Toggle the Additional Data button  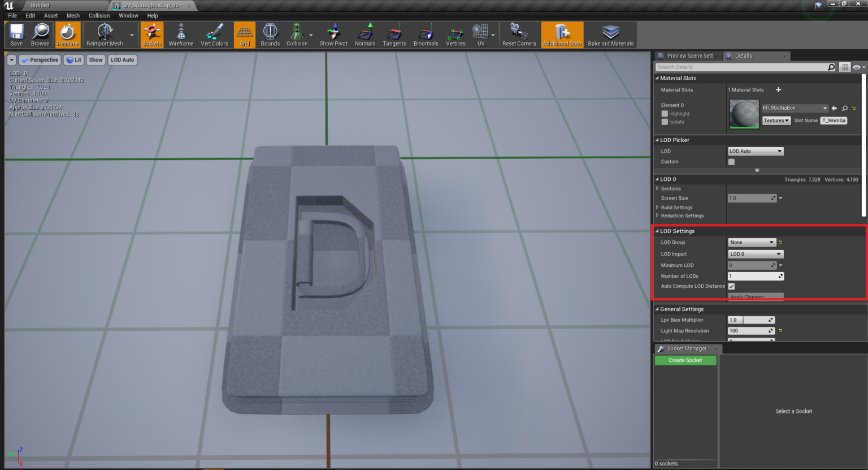pos(562,35)
